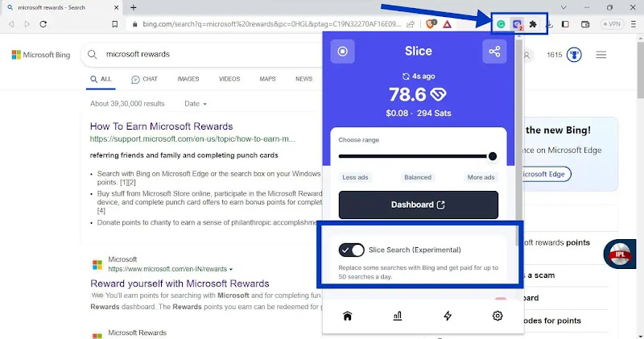Click the support.microsoft.com green URL
The image size is (644, 339).
tap(192, 138)
